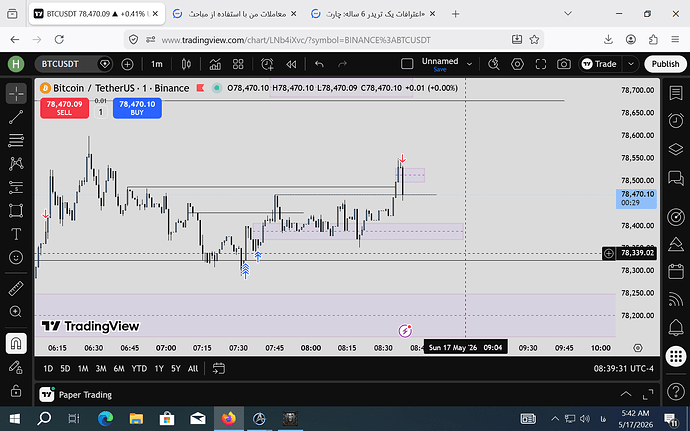Select the YTD time range

click(x=139, y=369)
